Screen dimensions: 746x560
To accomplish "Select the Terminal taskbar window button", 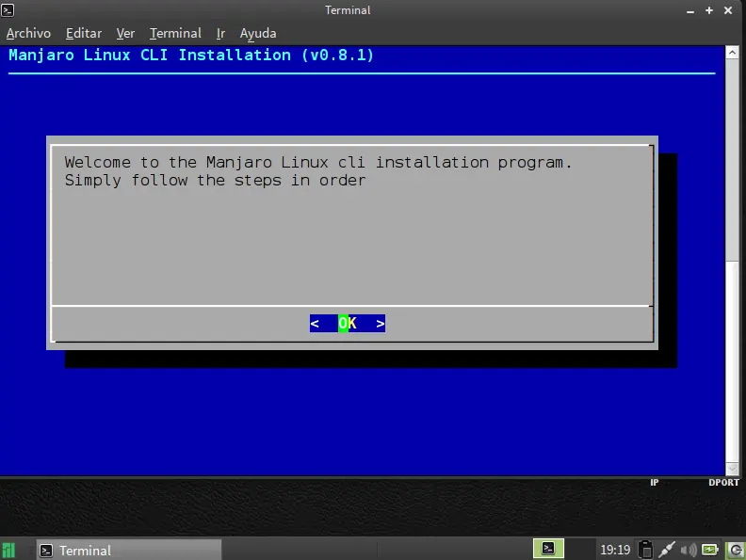I will click(x=128, y=551).
